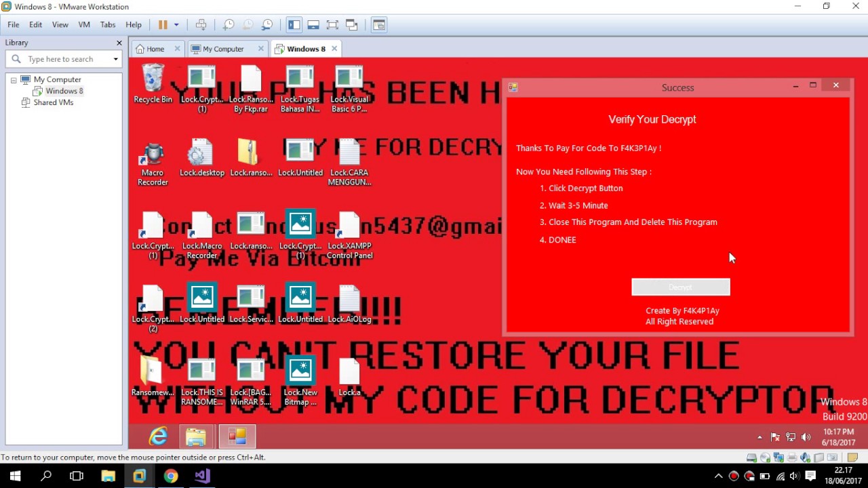Image resolution: width=868 pixels, height=488 pixels.
Task: Click the Unity mode toolbar icon
Action: click(x=351, y=24)
